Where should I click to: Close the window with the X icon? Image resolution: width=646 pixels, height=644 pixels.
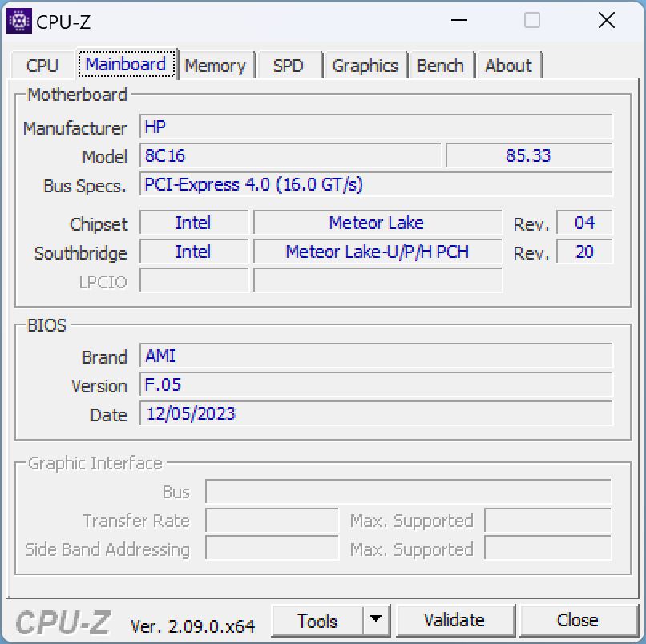point(607,20)
